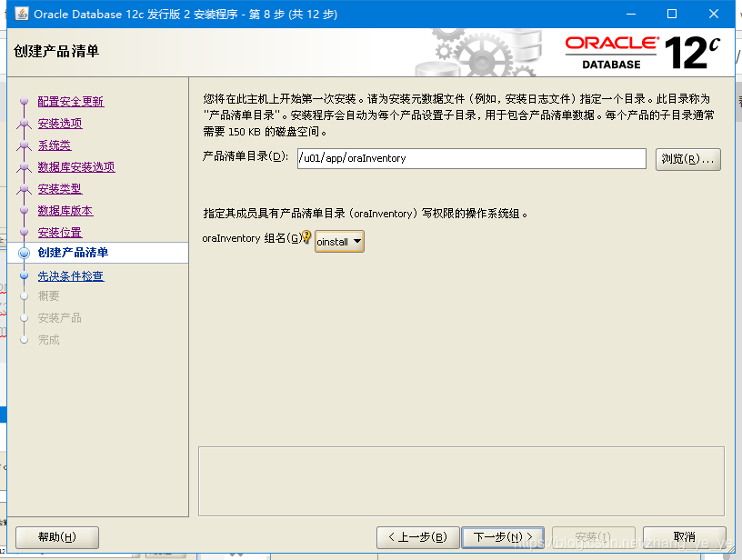This screenshot has width=742, height=560.
Task: Click the inventory directory path field
Action: click(471, 158)
